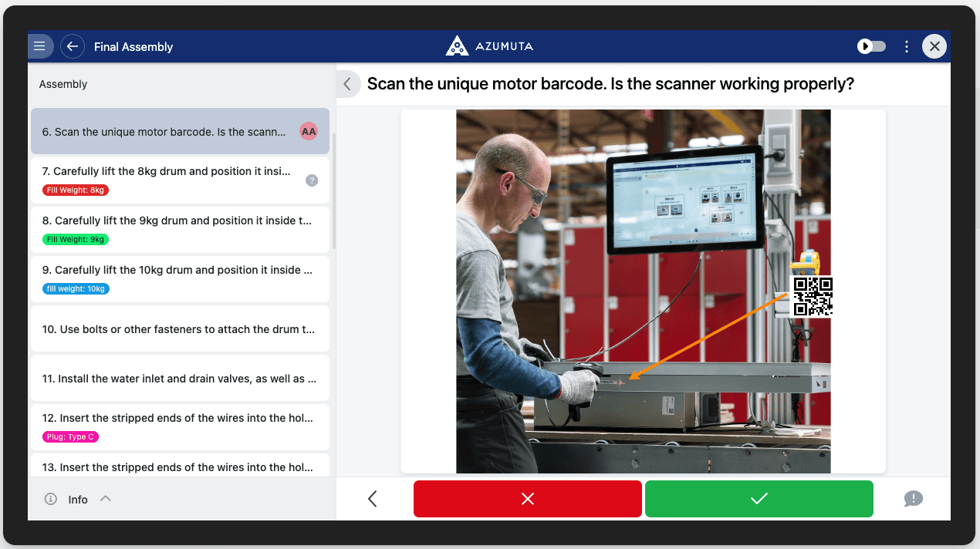Click the Info circle icon

click(x=51, y=499)
